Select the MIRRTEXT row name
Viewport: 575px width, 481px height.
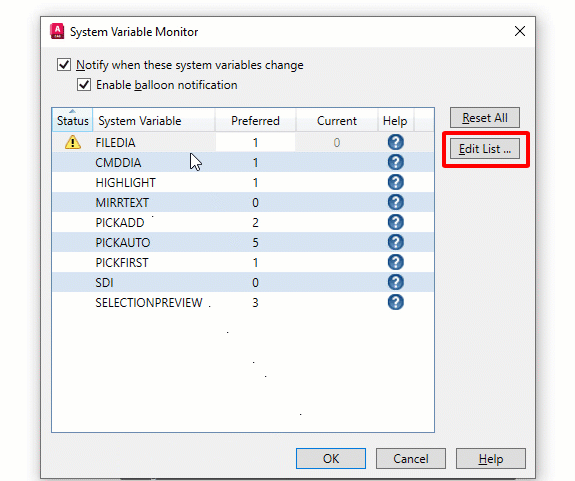pos(122,202)
